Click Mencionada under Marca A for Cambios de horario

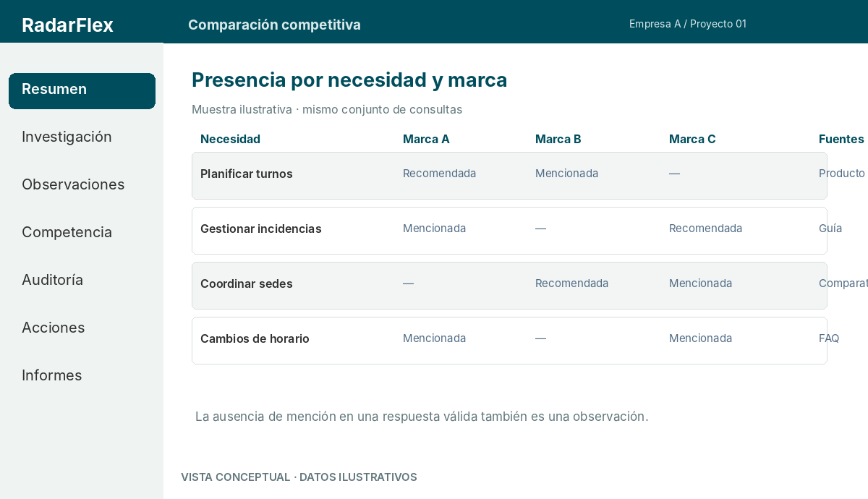(434, 338)
